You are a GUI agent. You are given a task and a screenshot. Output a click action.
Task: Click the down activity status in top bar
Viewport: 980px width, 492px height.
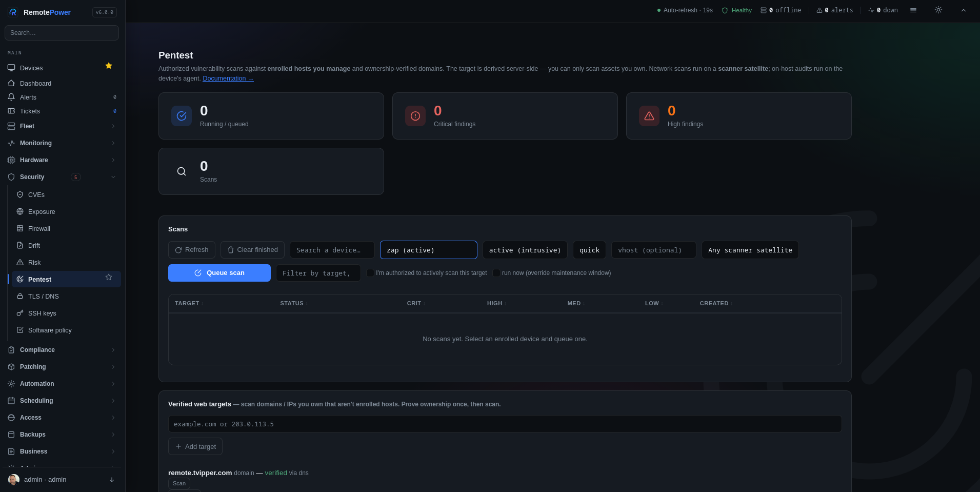883,10
